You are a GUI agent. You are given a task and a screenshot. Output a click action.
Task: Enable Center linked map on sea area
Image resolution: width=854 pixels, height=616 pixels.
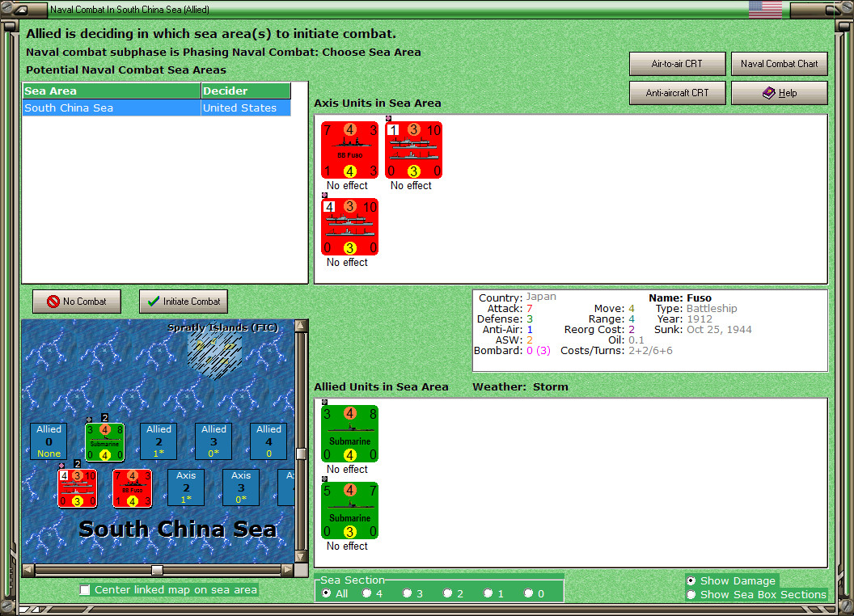[x=85, y=590]
